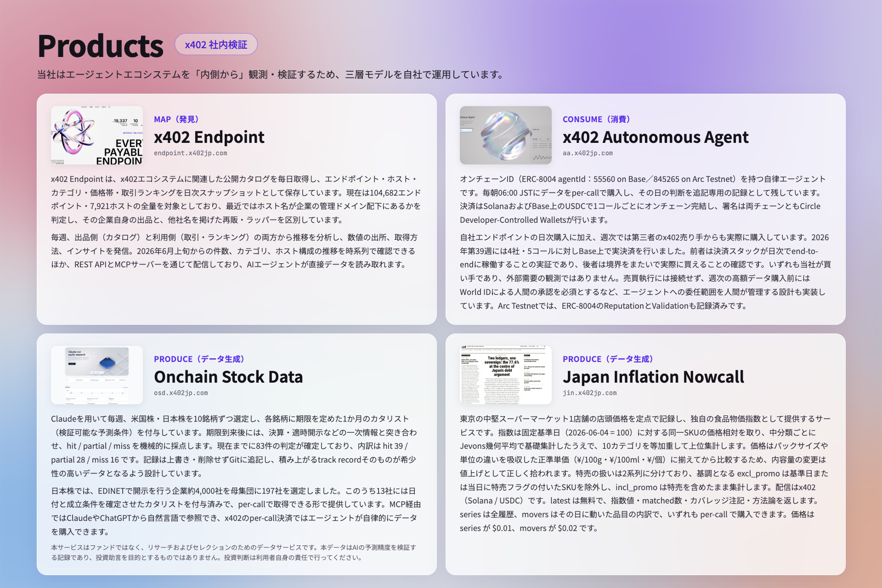Visit endpoint.x402jp.com link
Screen dimensions: 882x588
pyautogui.click(x=191, y=153)
